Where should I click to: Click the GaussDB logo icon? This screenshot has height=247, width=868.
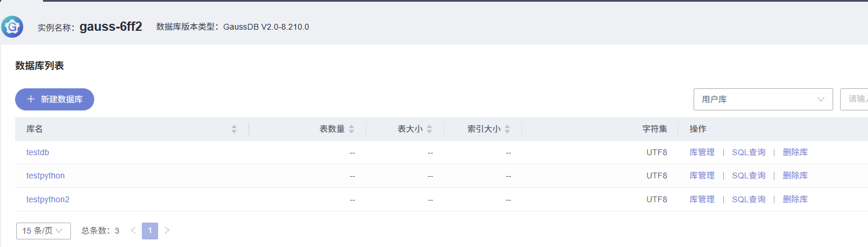pyautogui.click(x=12, y=27)
